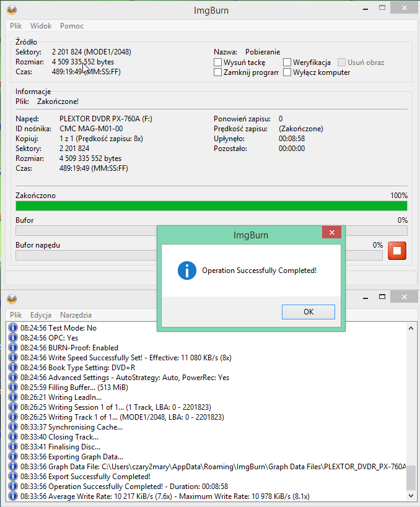420x507 pixels.
Task: Click the log scrollbar down arrow
Action: click(411, 496)
